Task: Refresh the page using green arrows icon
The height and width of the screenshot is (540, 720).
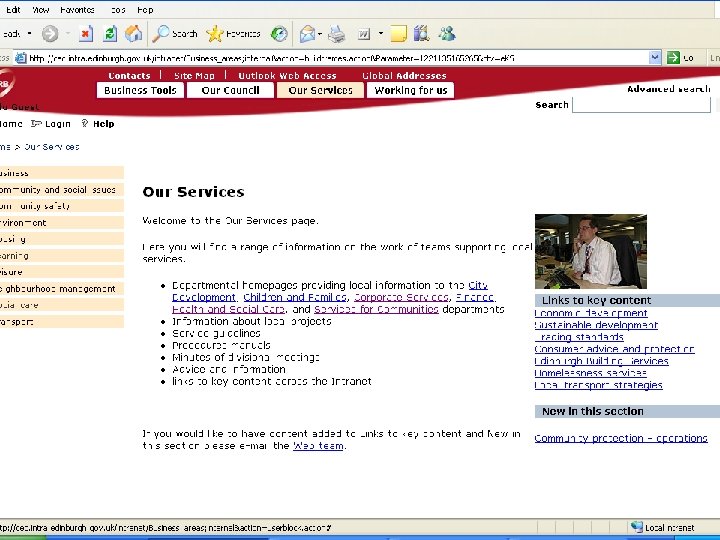Action: click(x=110, y=34)
